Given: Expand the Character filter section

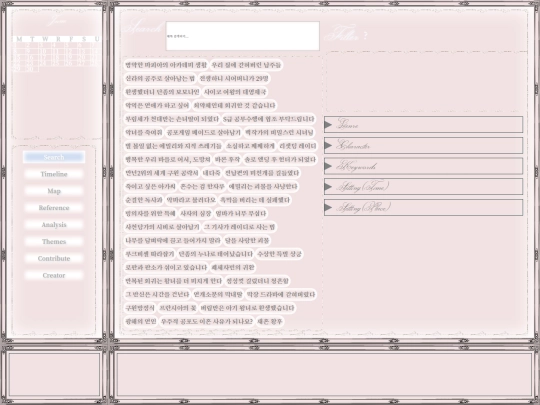Looking at the screenshot, I should pos(423,145).
